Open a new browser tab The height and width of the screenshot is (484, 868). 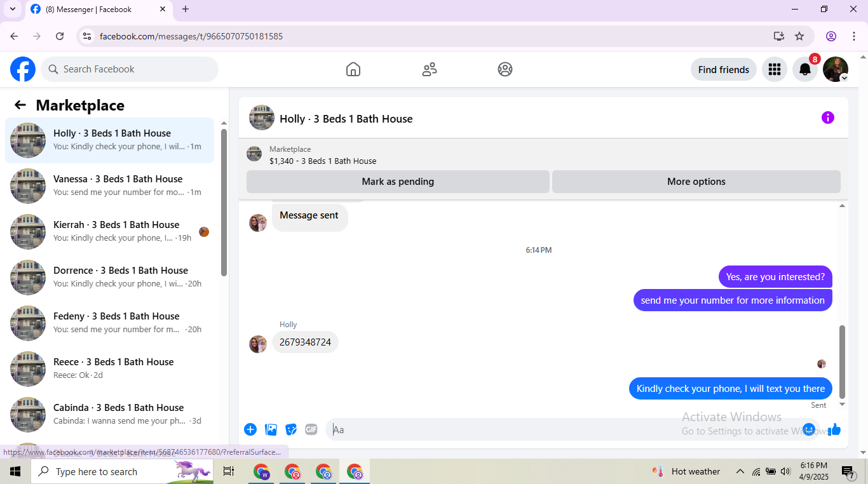tap(186, 9)
